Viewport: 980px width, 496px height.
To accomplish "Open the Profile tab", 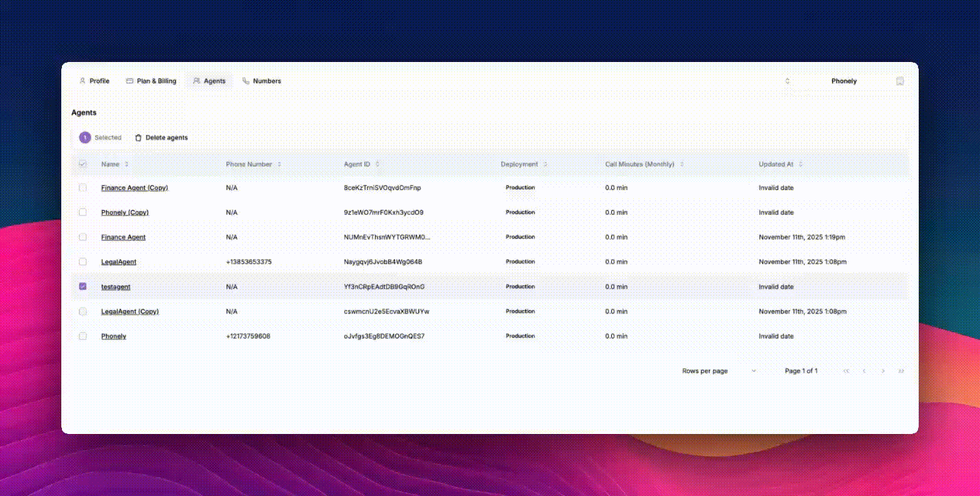I will click(x=94, y=81).
